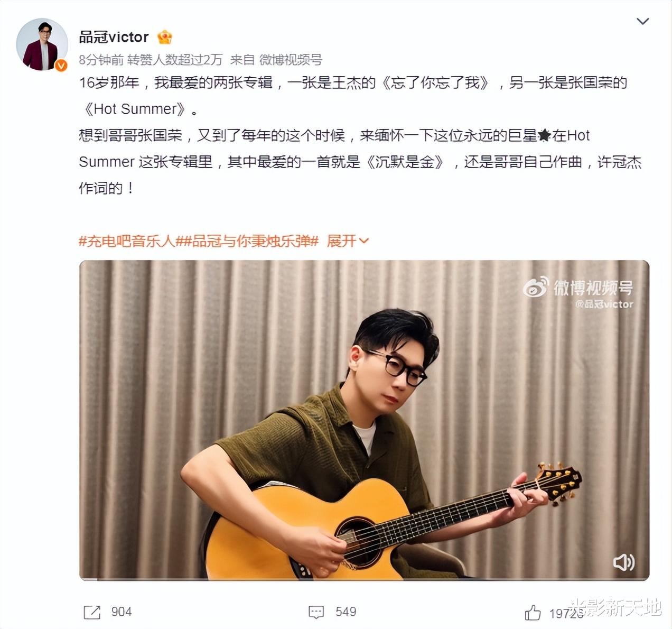Expand full post with 展开

point(342,241)
